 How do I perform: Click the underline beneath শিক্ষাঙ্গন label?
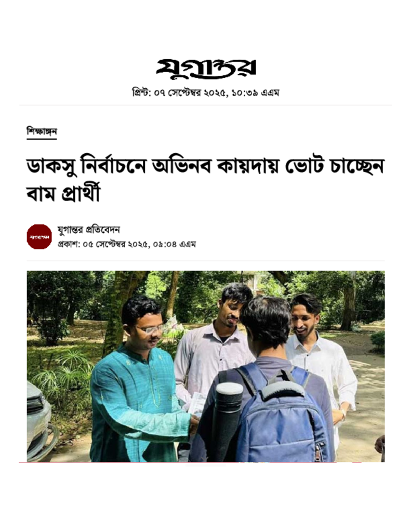point(42,138)
